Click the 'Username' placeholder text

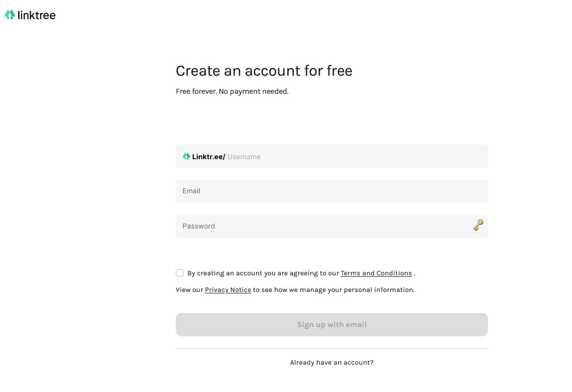point(244,157)
